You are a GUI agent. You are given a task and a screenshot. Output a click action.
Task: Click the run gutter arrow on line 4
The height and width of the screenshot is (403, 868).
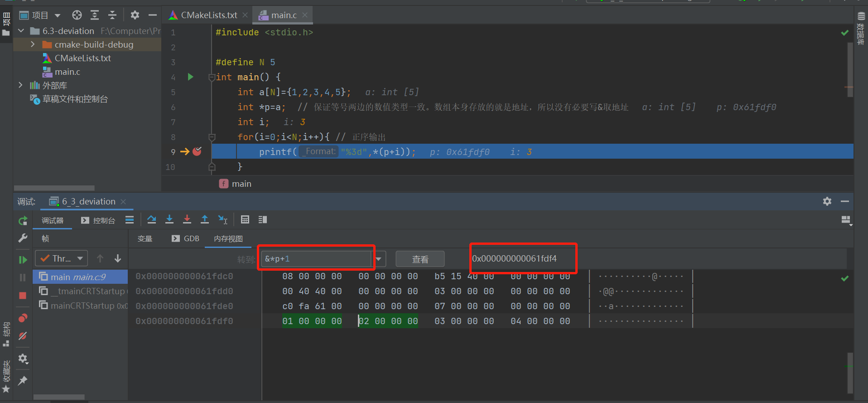(x=191, y=77)
